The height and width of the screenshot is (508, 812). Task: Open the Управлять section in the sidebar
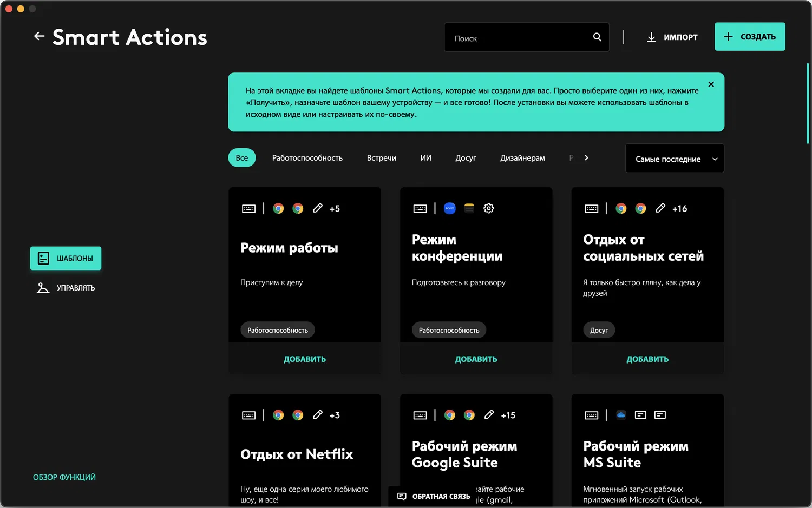66,288
